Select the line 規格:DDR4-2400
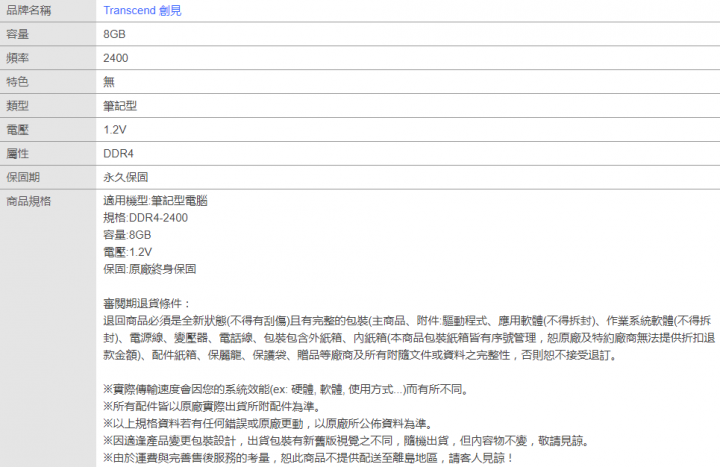The height and width of the screenshot is (467, 720). (x=146, y=218)
